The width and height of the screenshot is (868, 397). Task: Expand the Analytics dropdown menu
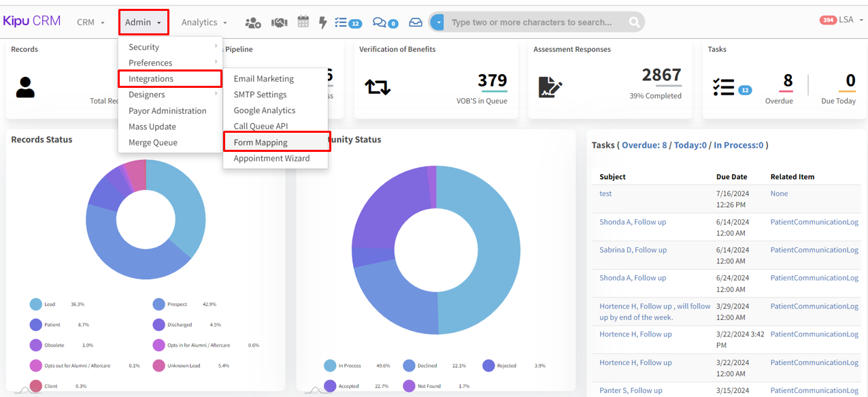204,22
